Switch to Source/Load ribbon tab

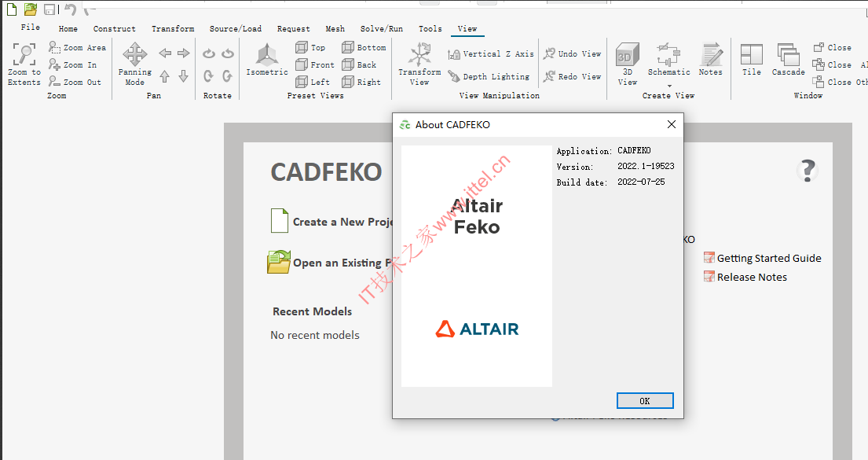tap(236, 29)
